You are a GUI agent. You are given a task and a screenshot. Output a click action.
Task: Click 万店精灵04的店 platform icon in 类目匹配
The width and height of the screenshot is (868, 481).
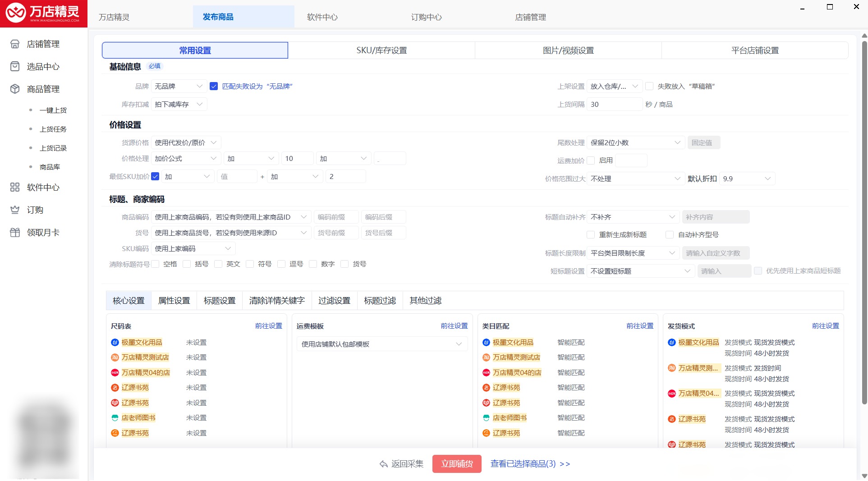486,372
